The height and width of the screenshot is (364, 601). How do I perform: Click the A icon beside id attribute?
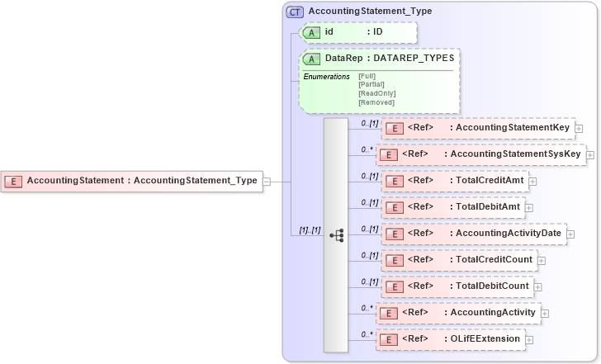(311, 33)
